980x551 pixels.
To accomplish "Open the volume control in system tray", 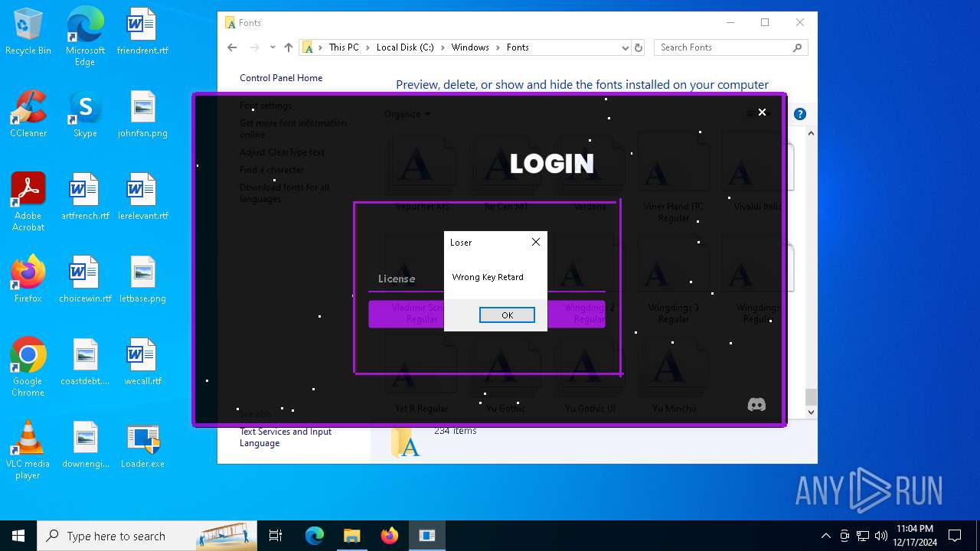I will tap(880, 536).
